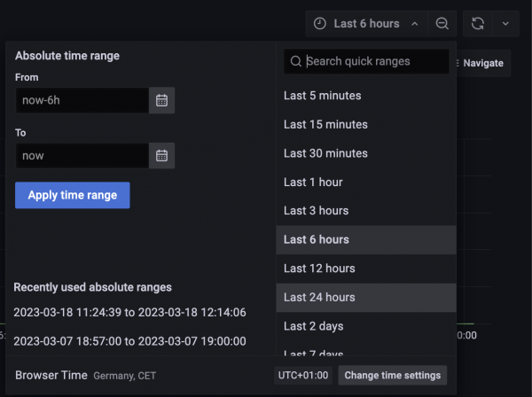Click the To field containing now
Viewport: 532px width, 397px height.
click(x=82, y=156)
